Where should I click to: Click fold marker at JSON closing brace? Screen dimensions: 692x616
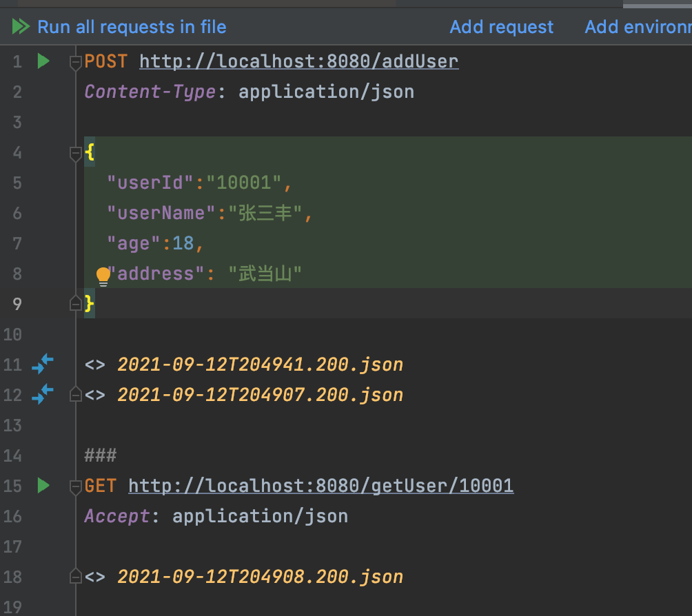point(76,303)
